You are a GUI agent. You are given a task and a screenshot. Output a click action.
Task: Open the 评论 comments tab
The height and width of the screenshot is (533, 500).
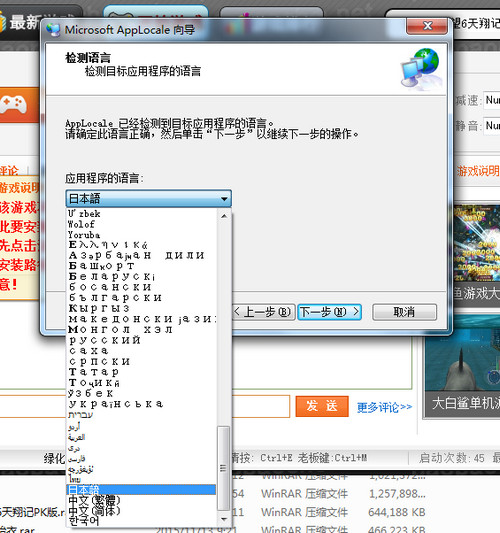coord(9,171)
